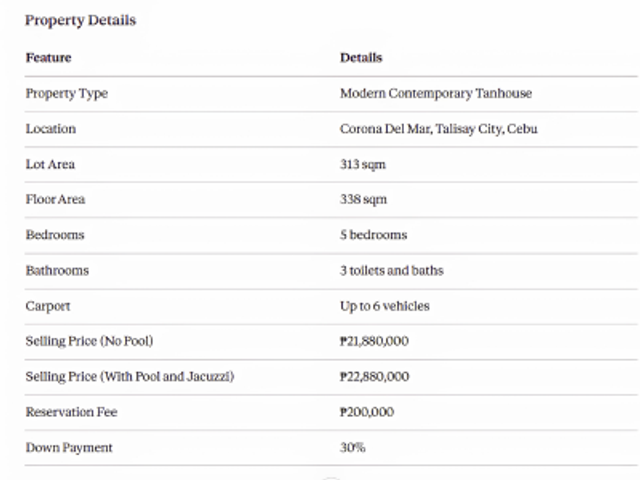This screenshot has width=640, height=480.
Task: Select the Feature column header
Action: 49,58
